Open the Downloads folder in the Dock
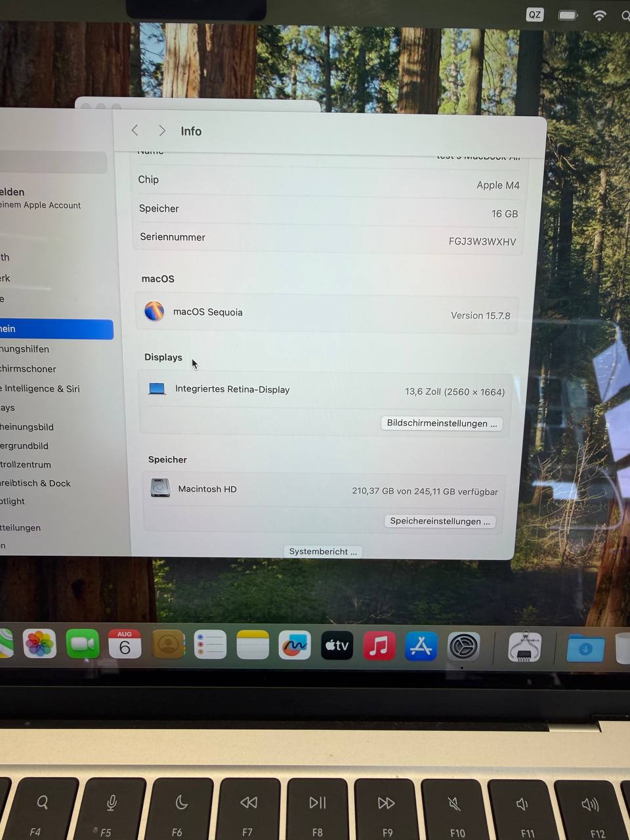 click(x=585, y=648)
